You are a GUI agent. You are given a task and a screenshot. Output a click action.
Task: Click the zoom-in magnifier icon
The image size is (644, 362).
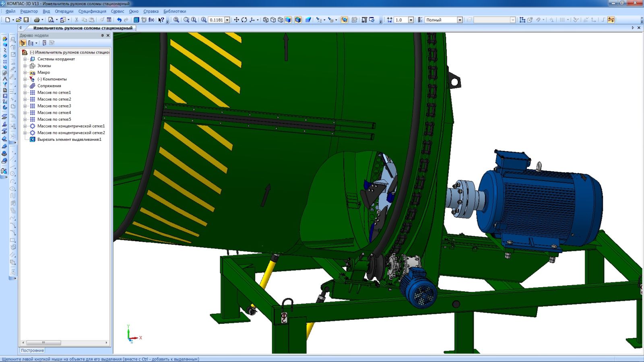click(x=204, y=20)
